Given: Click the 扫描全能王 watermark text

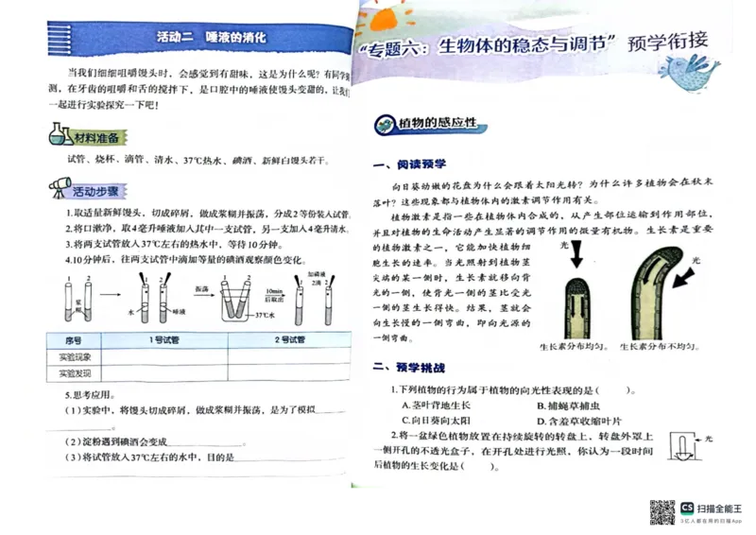Looking at the screenshot, I should 719,509.
